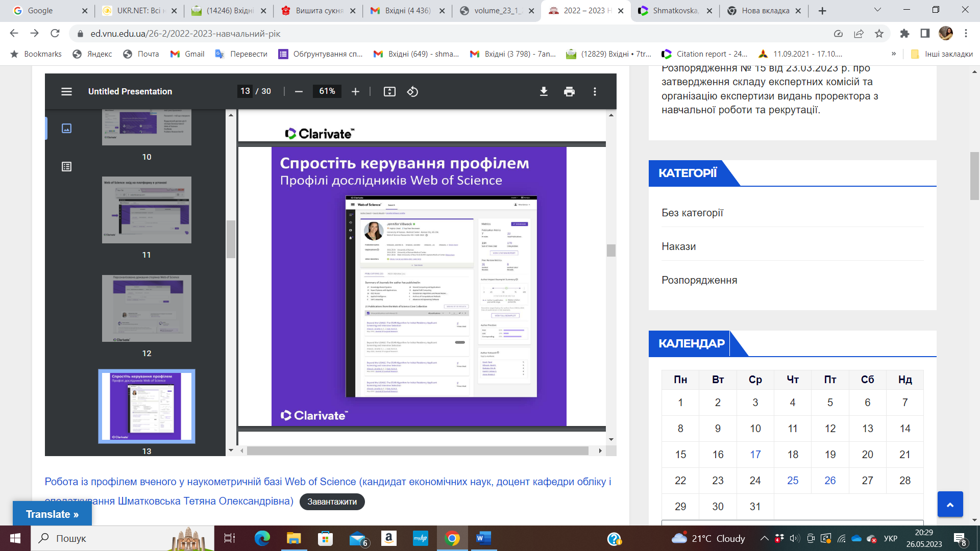
Task: Expand the Translate widget
Action: click(x=52, y=514)
